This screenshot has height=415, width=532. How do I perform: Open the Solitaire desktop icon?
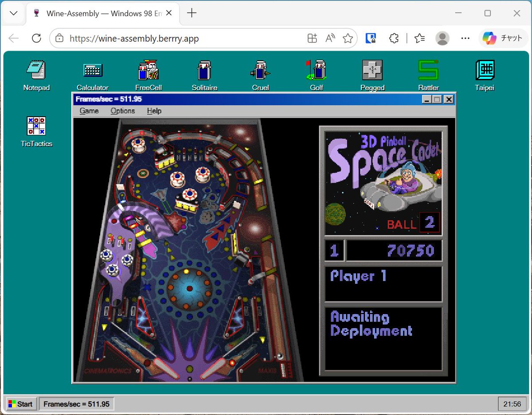point(204,75)
